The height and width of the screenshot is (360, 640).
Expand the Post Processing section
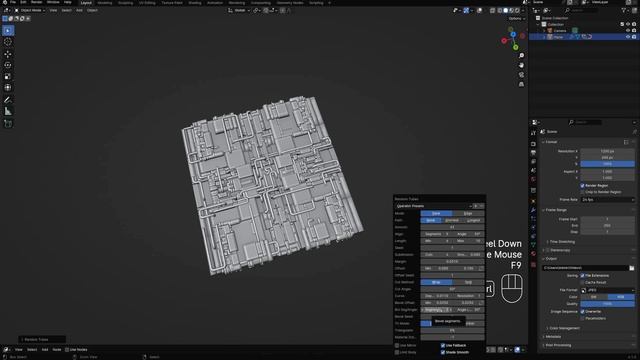pyautogui.click(x=558, y=345)
